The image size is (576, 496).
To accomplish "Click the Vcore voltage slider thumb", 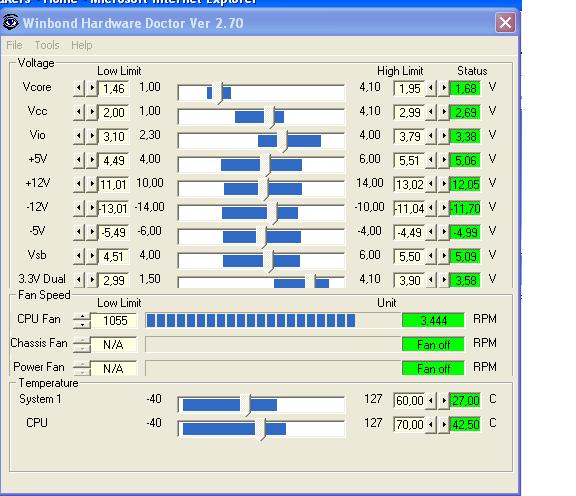I will tap(217, 93).
